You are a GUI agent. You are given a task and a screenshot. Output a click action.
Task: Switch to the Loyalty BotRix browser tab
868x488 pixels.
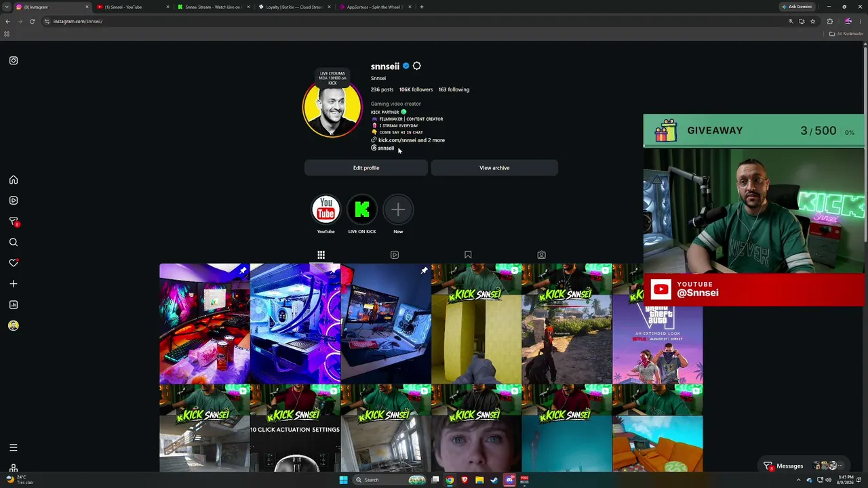point(294,7)
